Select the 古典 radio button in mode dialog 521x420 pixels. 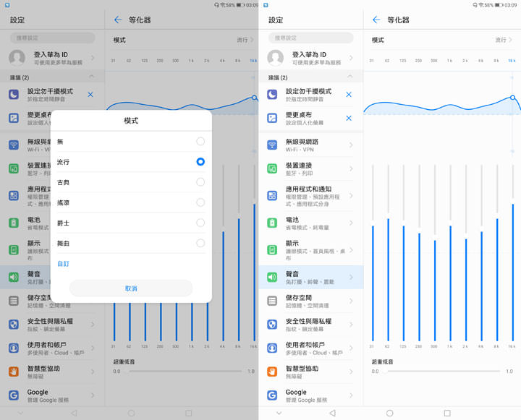click(200, 182)
